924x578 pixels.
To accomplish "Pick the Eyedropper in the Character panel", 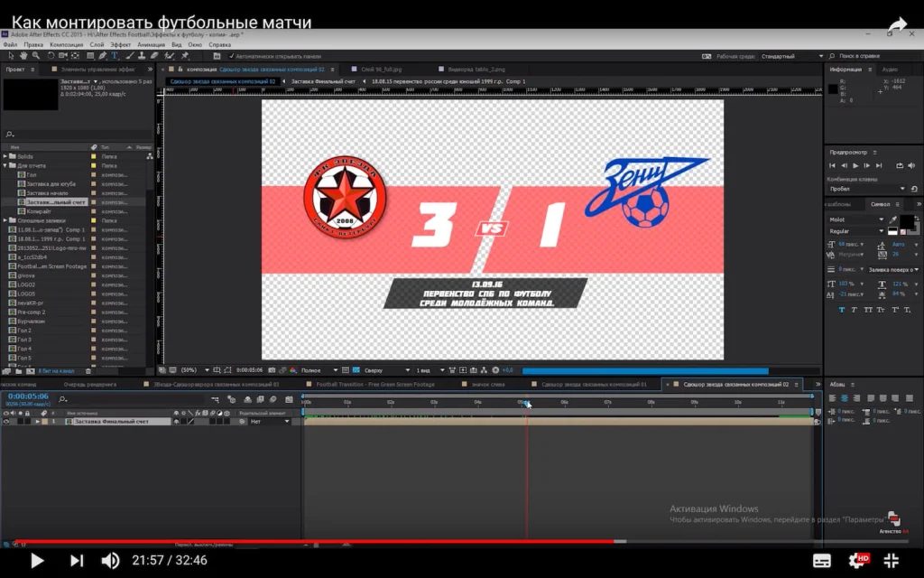I will (x=893, y=219).
